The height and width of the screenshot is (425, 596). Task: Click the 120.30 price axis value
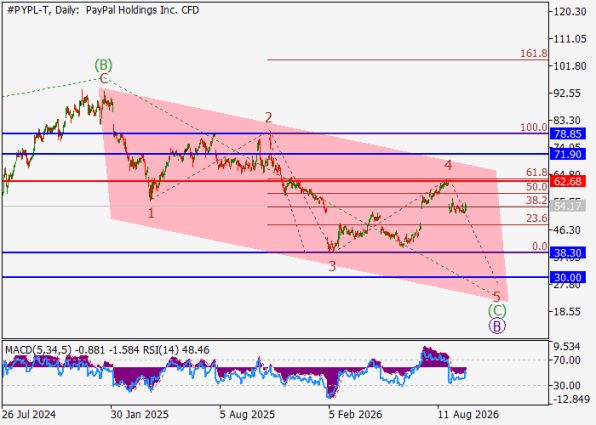570,11
